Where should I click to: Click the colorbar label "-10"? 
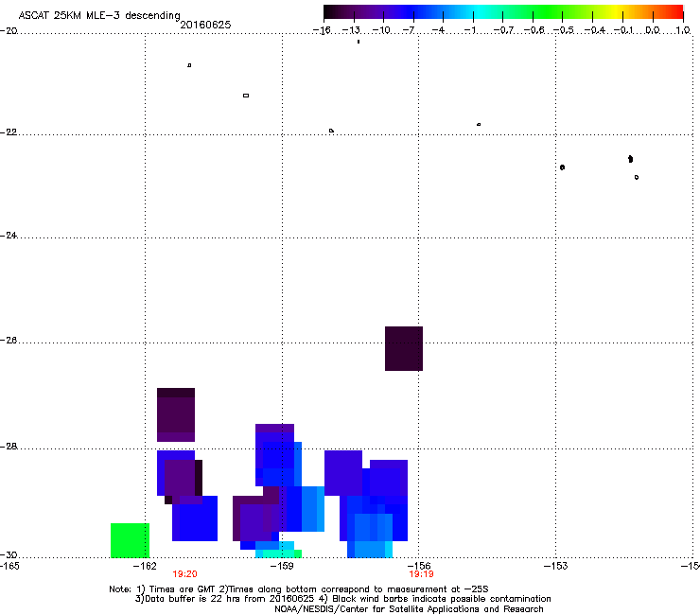tap(381, 30)
